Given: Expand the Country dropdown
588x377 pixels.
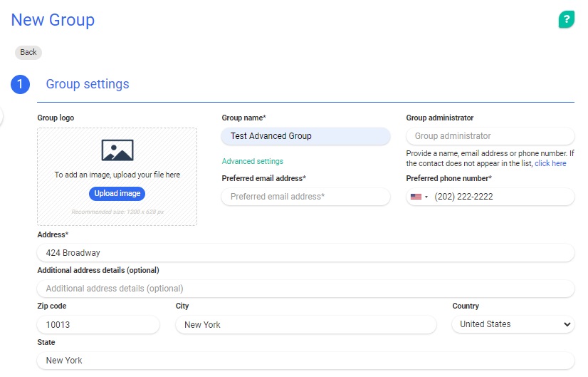Looking at the screenshot, I should tap(513, 324).
